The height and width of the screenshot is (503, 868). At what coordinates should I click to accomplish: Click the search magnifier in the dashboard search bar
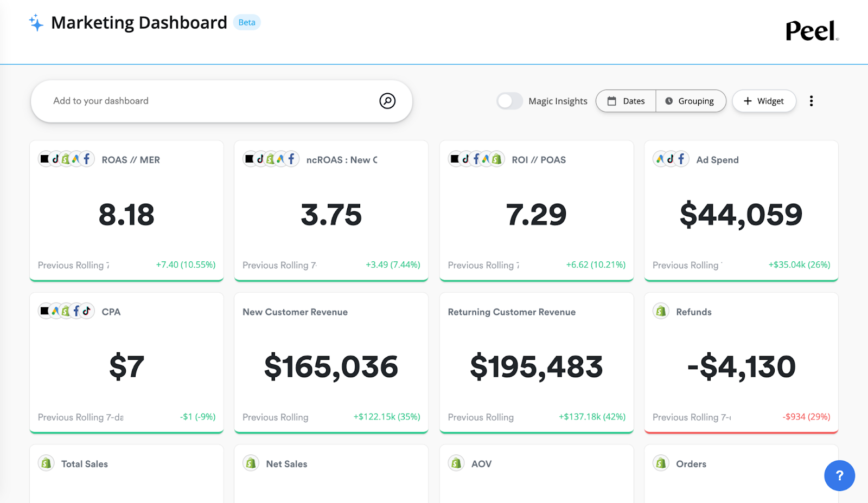[387, 101]
